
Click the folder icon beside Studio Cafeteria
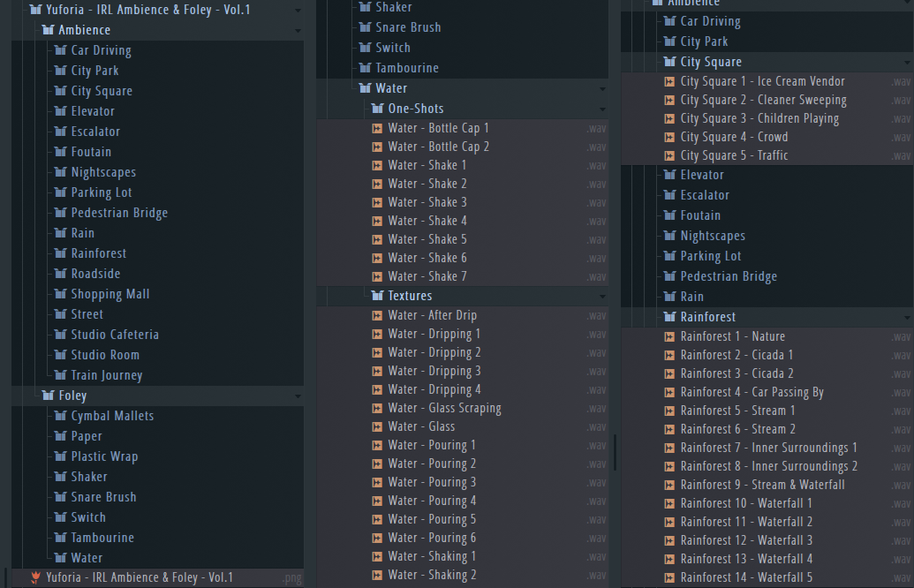[x=61, y=335]
